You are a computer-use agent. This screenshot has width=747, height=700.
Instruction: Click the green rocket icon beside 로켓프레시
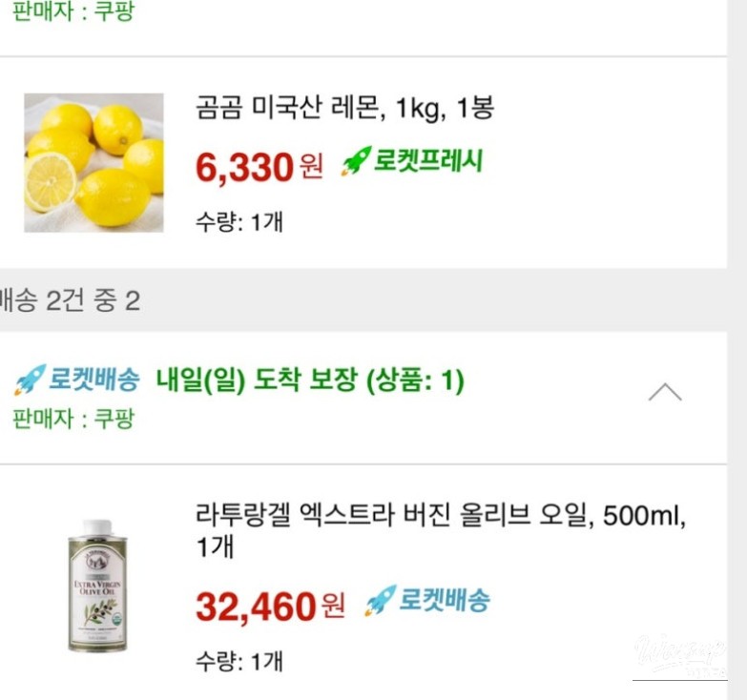tap(355, 161)
